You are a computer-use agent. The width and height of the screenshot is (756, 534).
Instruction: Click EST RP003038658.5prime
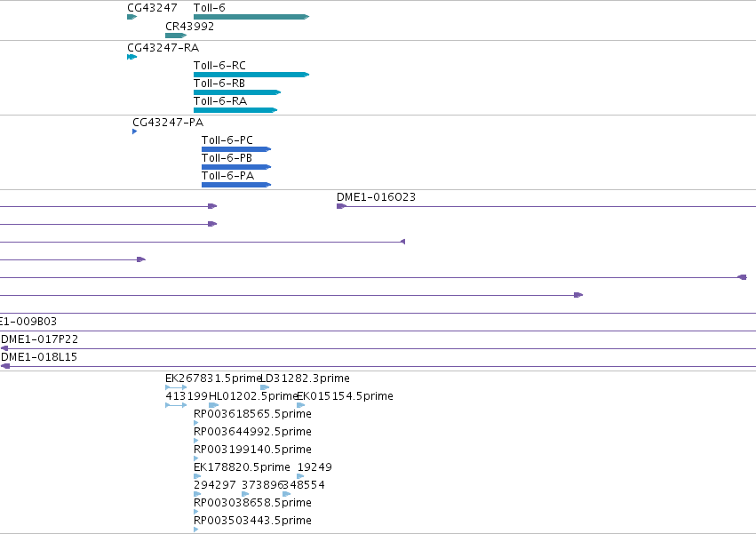[252, 503]
